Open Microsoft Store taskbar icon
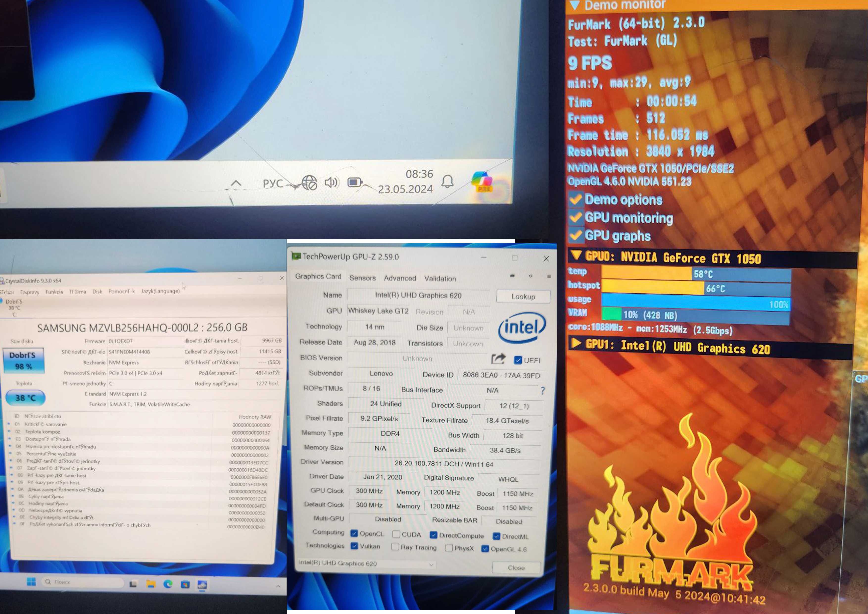This screenshot has height=614, width=868. point(185,585)
